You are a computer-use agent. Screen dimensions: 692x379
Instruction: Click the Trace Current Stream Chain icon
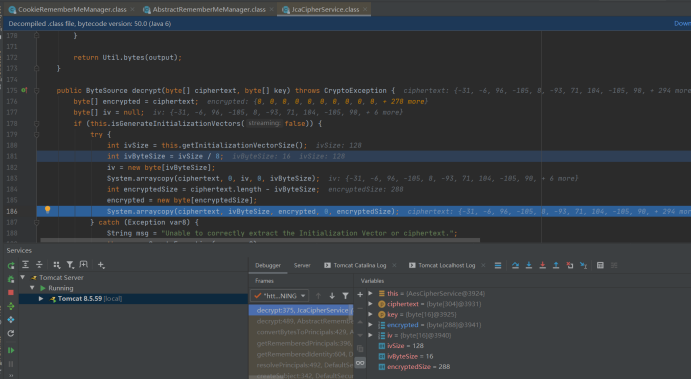(x=614, y=265)
